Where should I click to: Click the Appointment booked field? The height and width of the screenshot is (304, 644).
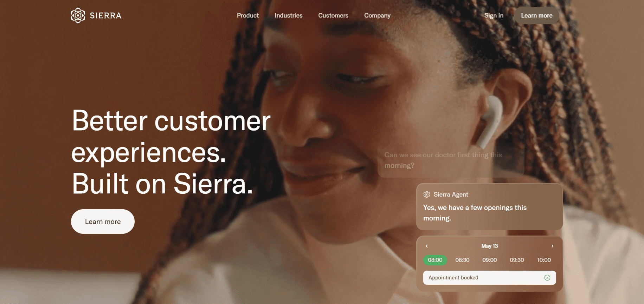[490, 278]
